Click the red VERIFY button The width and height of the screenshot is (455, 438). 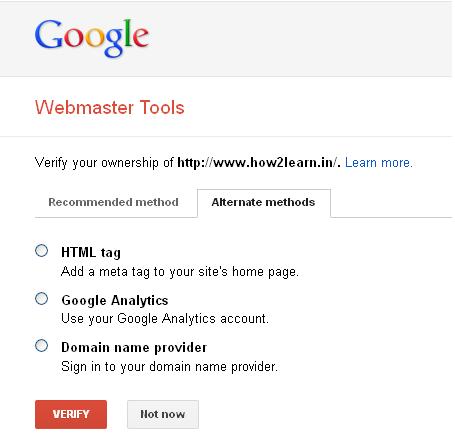pos(71,414)
